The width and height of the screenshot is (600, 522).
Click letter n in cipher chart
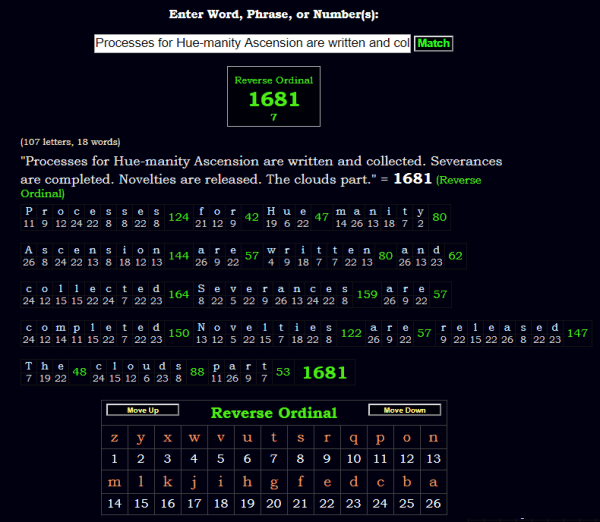433,437
